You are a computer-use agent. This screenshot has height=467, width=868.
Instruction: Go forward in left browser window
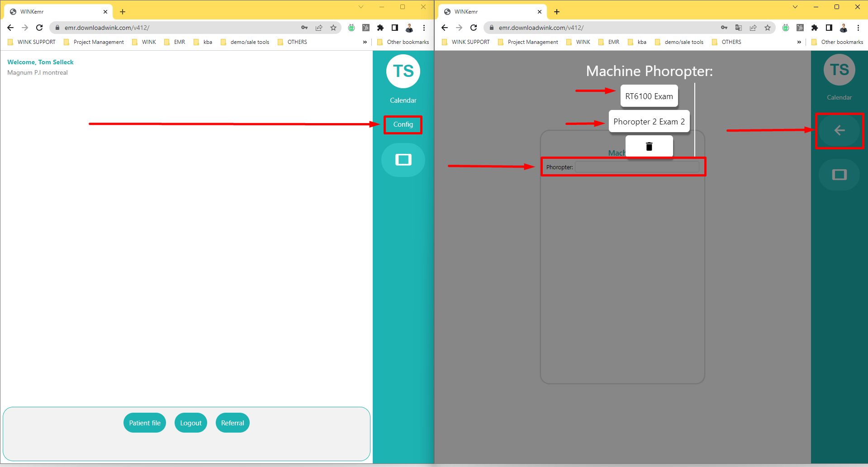(25, 28)
